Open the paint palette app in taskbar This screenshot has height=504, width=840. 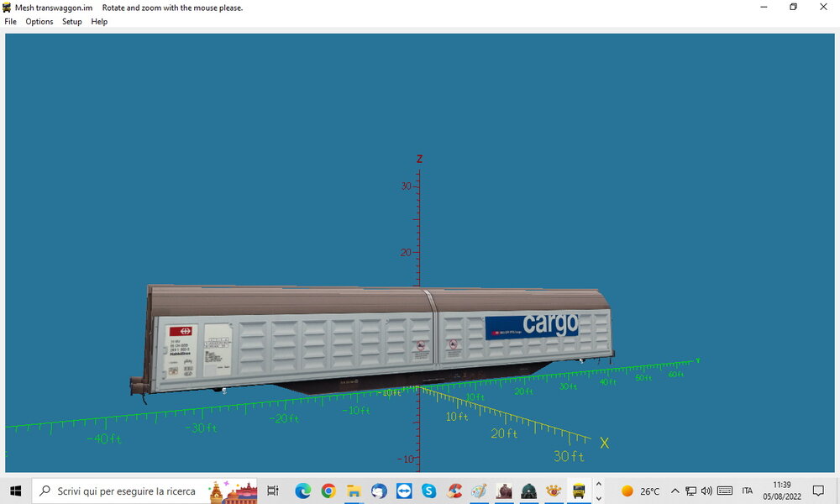[x=479, y=491]
